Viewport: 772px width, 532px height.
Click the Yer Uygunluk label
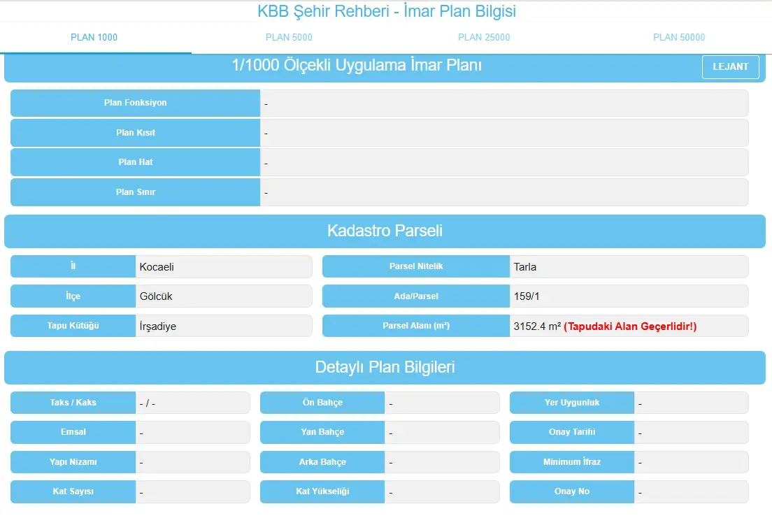point(572,403)
